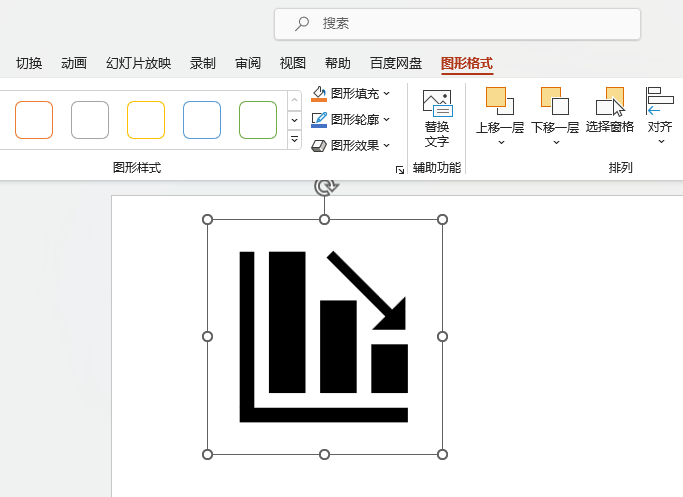
Task: Click the 图形效果 icon
Action: pyautogui.click(x=319, y=145)
